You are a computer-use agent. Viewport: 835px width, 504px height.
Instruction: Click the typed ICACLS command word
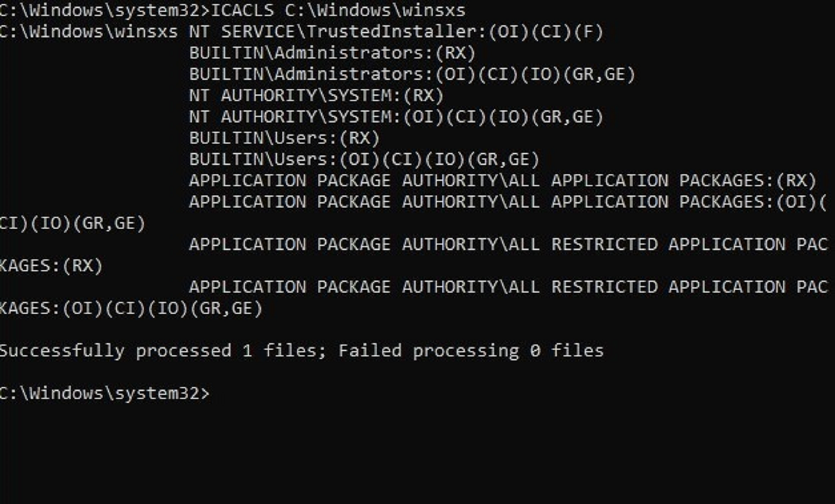tap(242, 10)
